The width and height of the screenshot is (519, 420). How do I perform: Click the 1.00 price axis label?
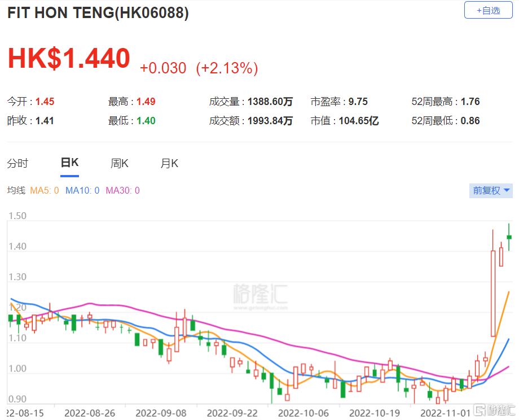17,368
